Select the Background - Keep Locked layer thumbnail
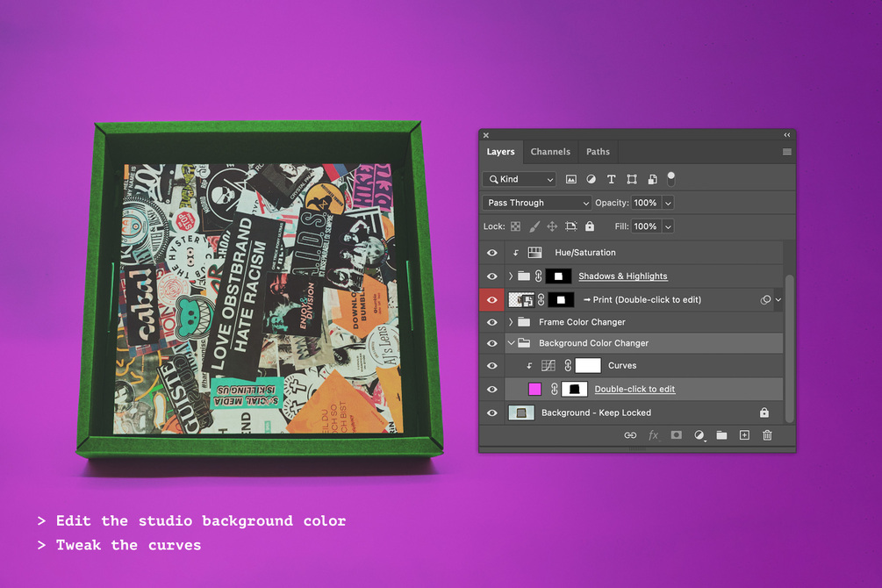Screen dimensions: 882x588 [x=521, y=413]
